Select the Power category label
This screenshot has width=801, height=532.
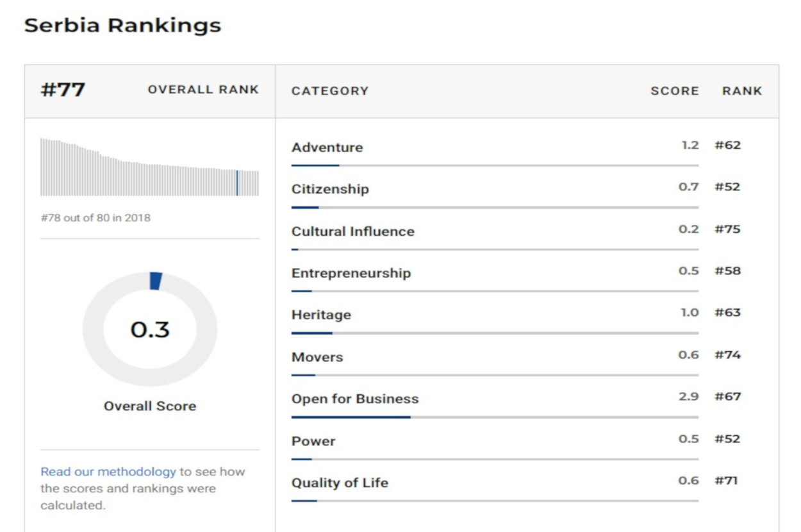pyautogui.click(x=313, y=441)
